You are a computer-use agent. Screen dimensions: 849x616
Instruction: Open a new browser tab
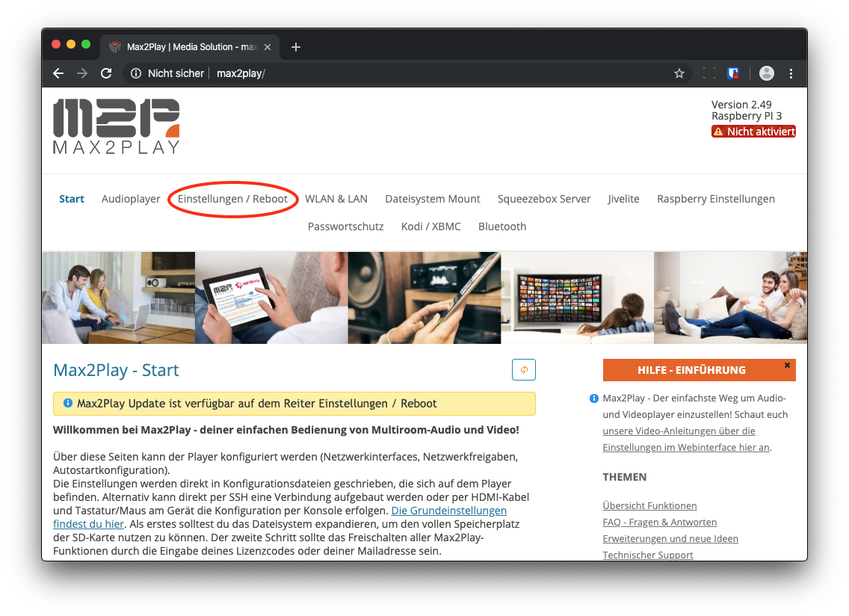(296, 47)
